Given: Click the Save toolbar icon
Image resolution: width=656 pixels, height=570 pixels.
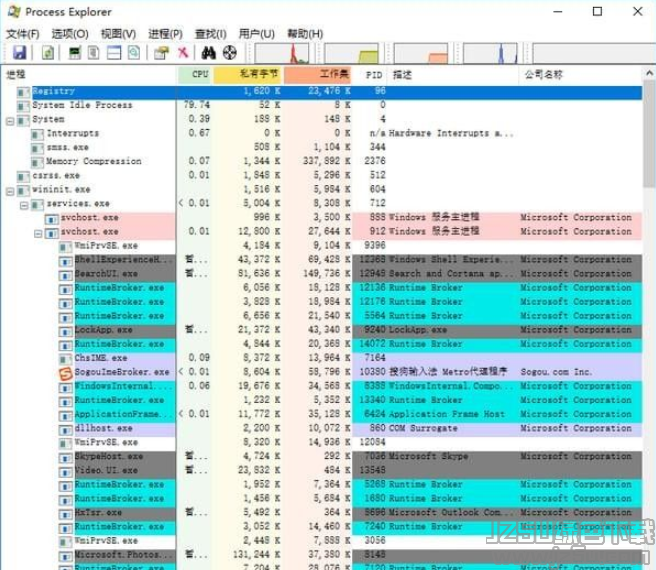Looking at the screenshot, I should point(19,53).
